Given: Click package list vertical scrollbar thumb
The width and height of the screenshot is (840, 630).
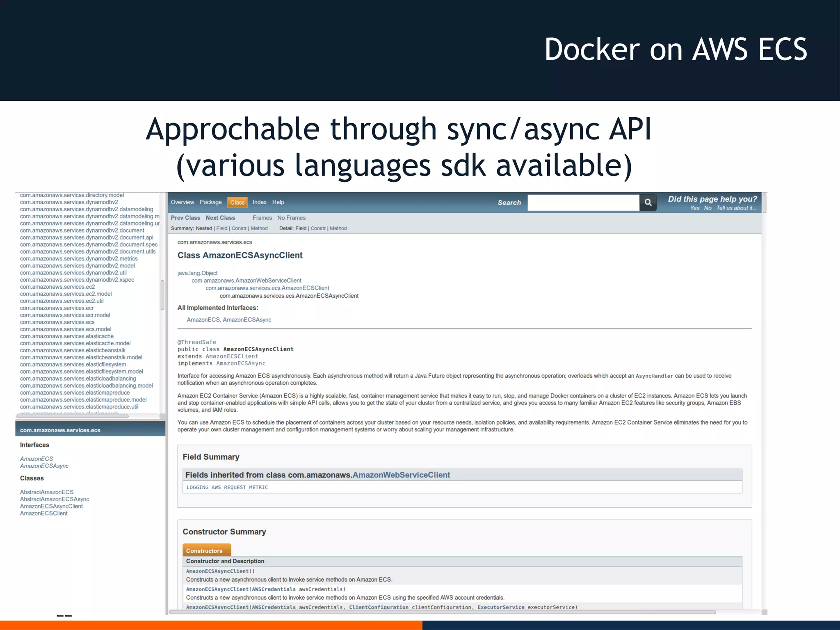Looking at the screenshot, I should pos(162,295).
